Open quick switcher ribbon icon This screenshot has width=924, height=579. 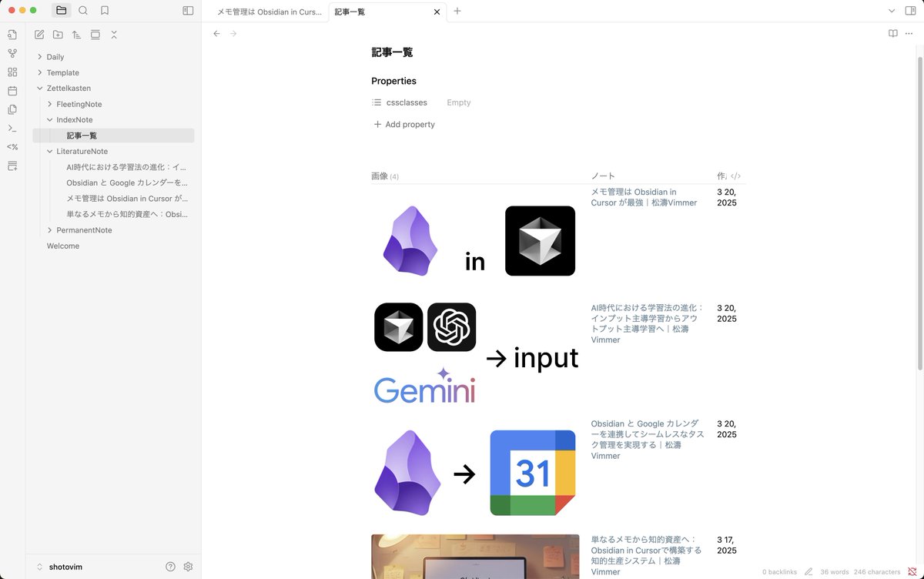[12, 35]
